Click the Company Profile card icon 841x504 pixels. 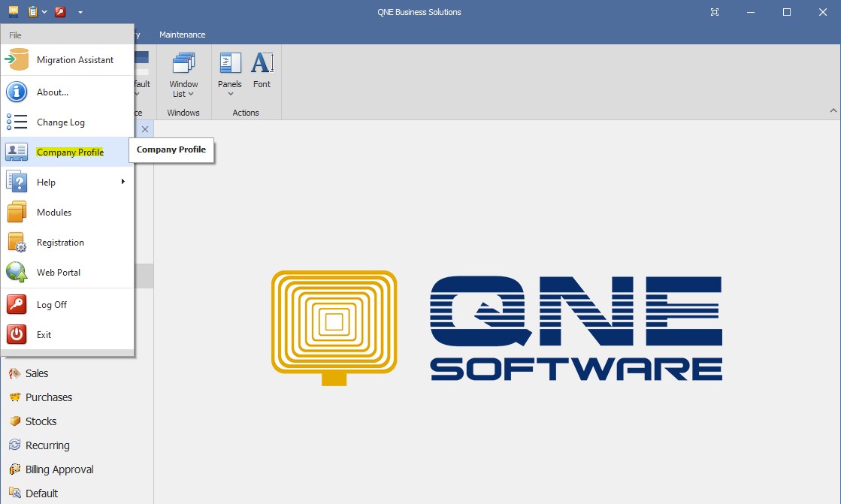[x=17, y=152]
